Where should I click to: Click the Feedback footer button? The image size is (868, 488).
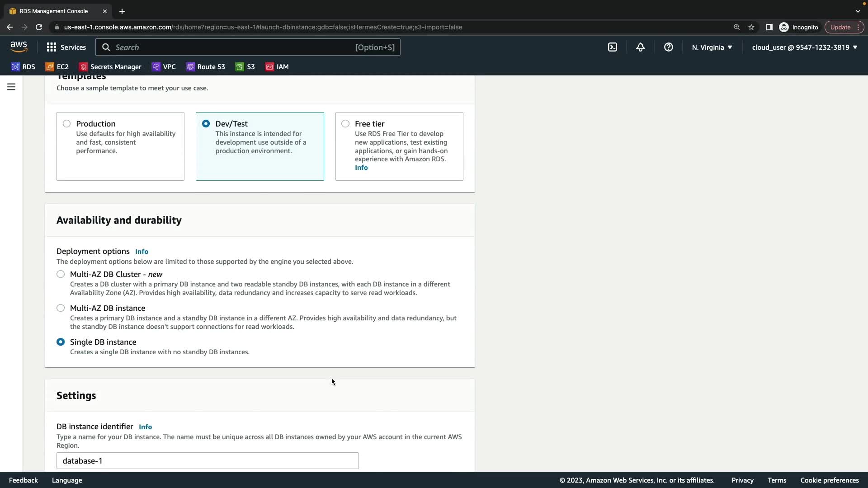[x=24, y=480]
